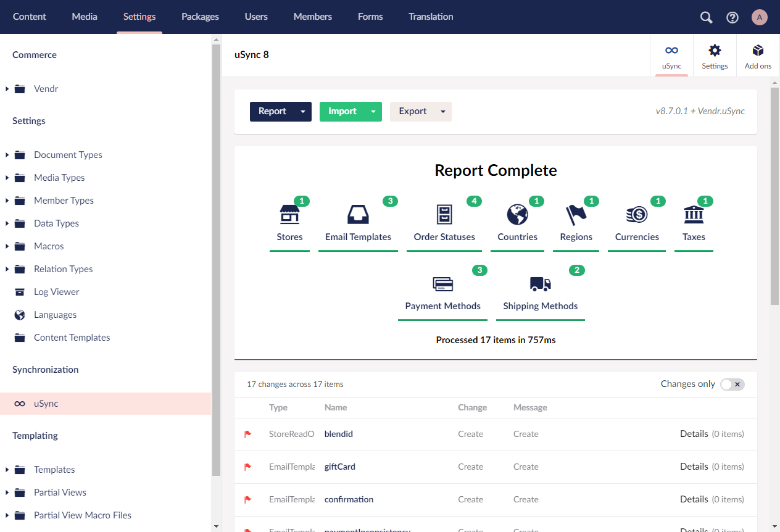This screenshot has height=532, width=780.
Task: Click the Report button
Action: [272, 112]
